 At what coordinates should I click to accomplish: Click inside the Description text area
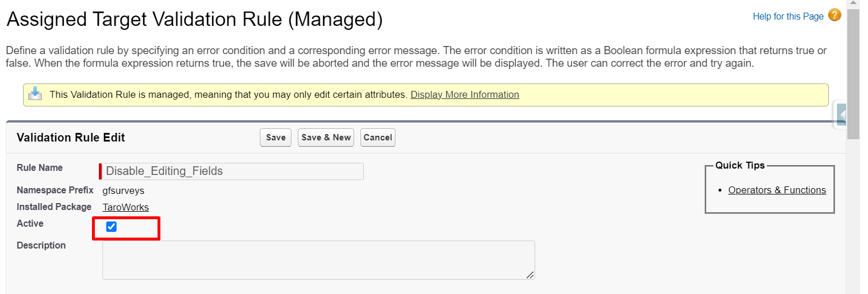(318, 259)
